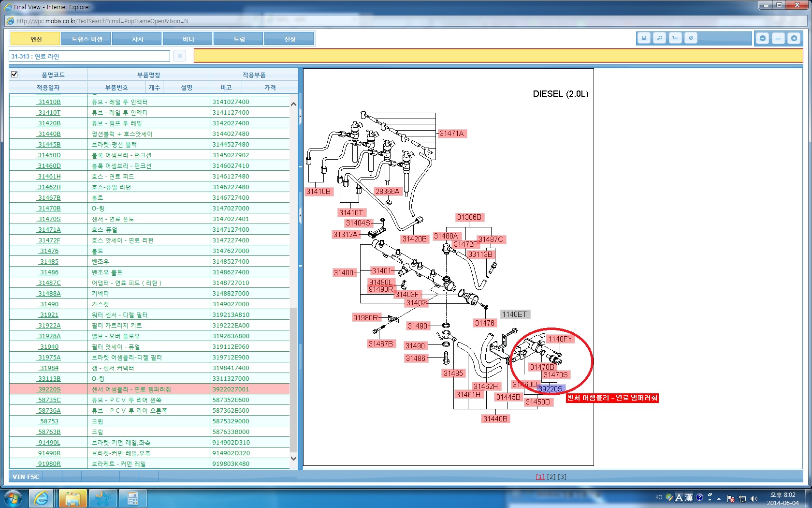
Task: Go to diagram page [3]
Action: tap(562, 477)
